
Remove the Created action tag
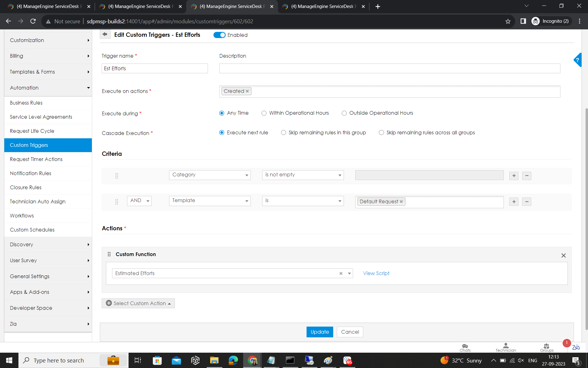click(247, 91)
